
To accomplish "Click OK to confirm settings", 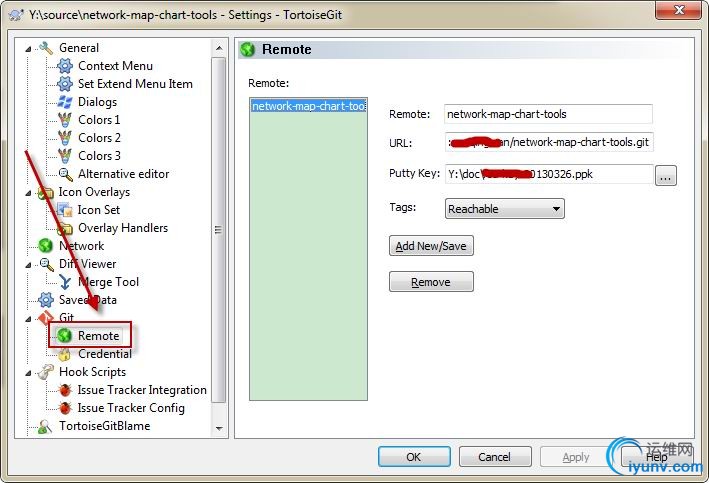I will point(414,457).
